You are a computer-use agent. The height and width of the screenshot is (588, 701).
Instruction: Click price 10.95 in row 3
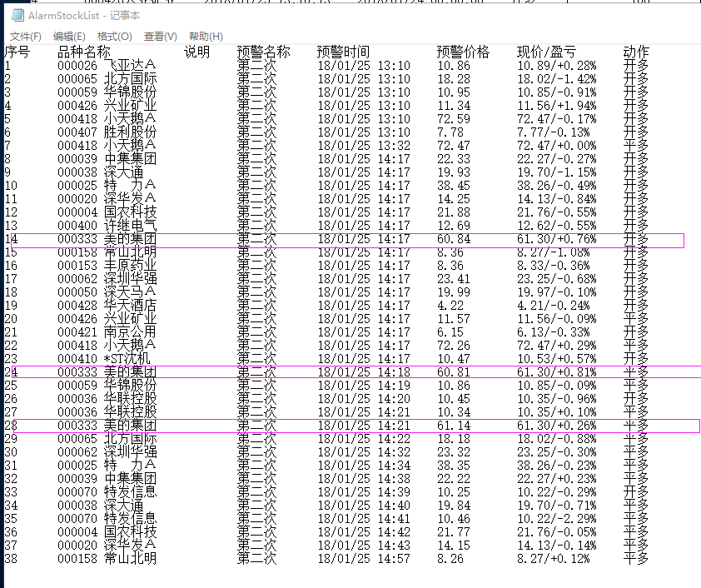pos(454,92)
